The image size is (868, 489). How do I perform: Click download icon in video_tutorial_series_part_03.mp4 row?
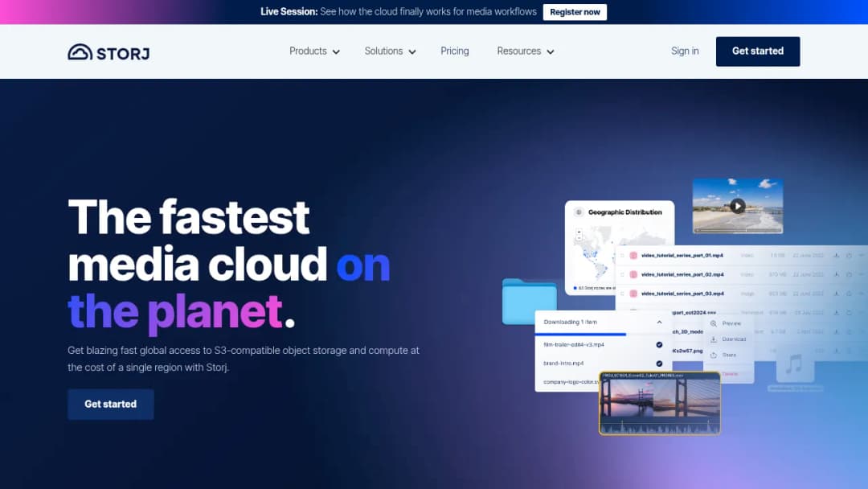pos(836,294)
